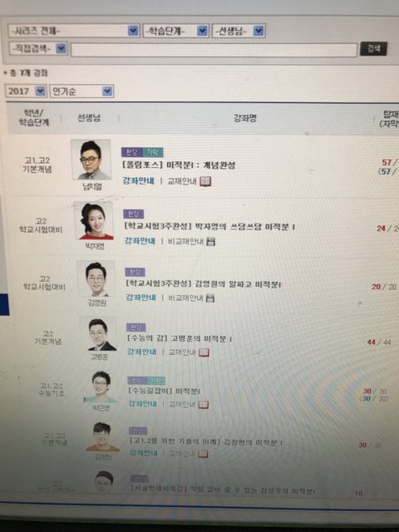This screenshot has width=399, height=532.
Task: Click disk icon beside 김영원 비교재안내
Action: [x=210, y=298]
